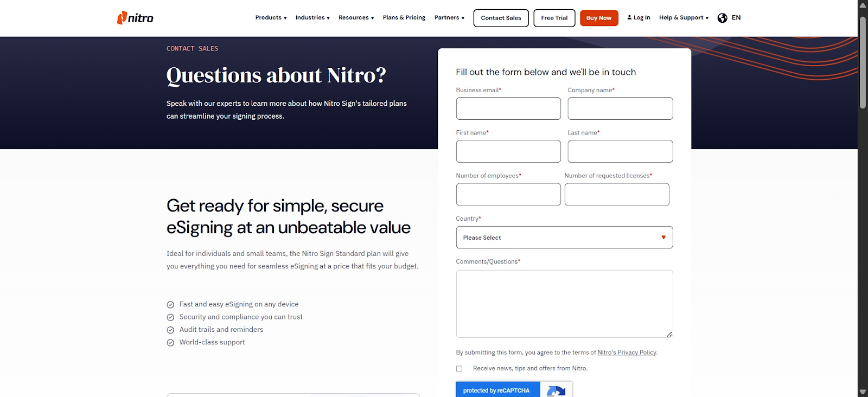Open the Country Please Select dropdown

click(x=564, y=238)
